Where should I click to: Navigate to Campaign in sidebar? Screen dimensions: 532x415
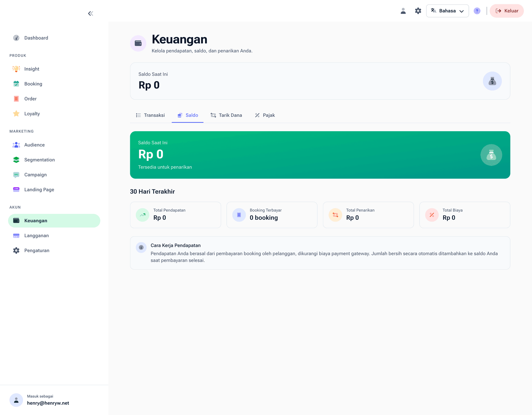(35, 175)
